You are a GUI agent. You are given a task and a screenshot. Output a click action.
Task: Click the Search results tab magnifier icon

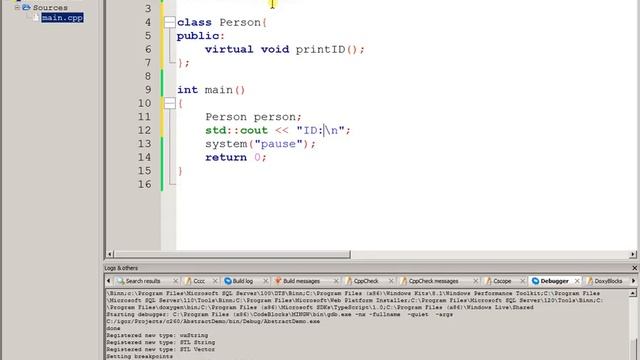tap(120, 281)
